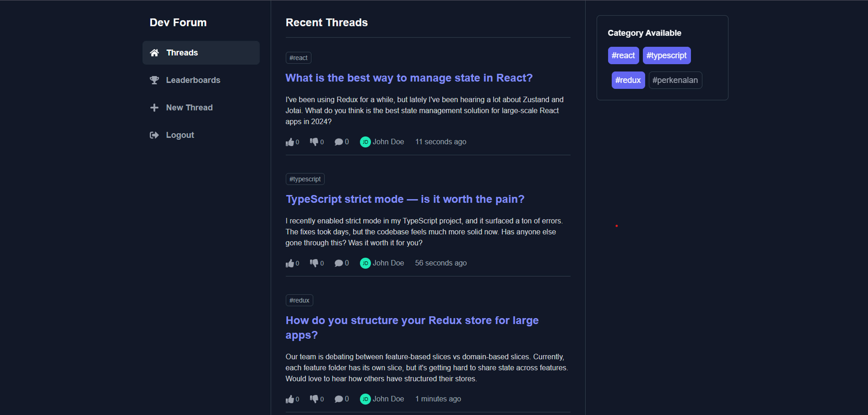
Task: Click the #react tag above the first thread
Action: pyautogui.click(x=299, y=58)
